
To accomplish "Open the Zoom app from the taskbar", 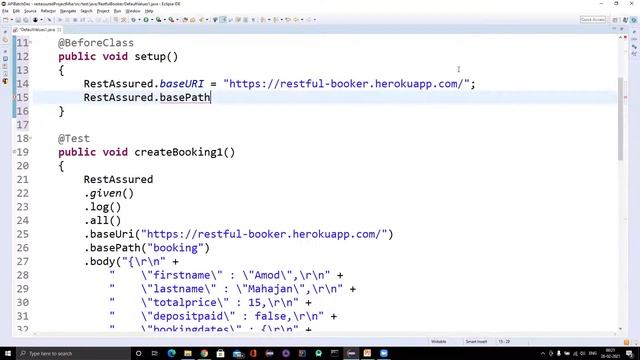I will (x=384, y=353).
